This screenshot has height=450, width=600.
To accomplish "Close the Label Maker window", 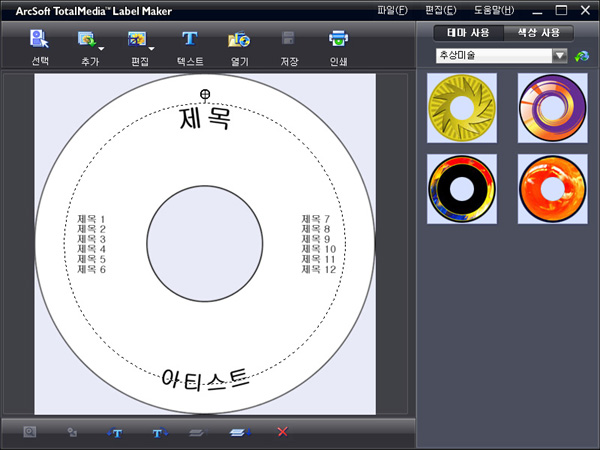I will [585, 10].
